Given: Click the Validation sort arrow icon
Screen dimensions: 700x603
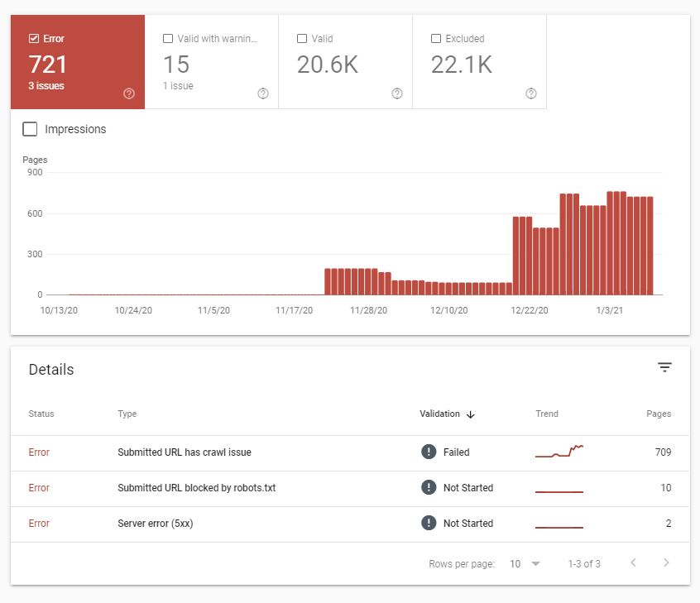Looking at the screenshot, I should click(470, 414).
